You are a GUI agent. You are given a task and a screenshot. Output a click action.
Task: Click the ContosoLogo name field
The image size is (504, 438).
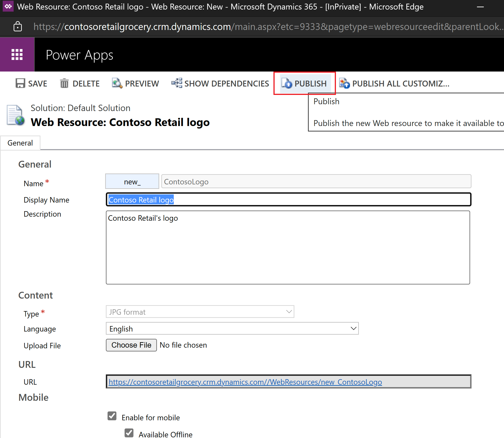(x=316, y=181)
